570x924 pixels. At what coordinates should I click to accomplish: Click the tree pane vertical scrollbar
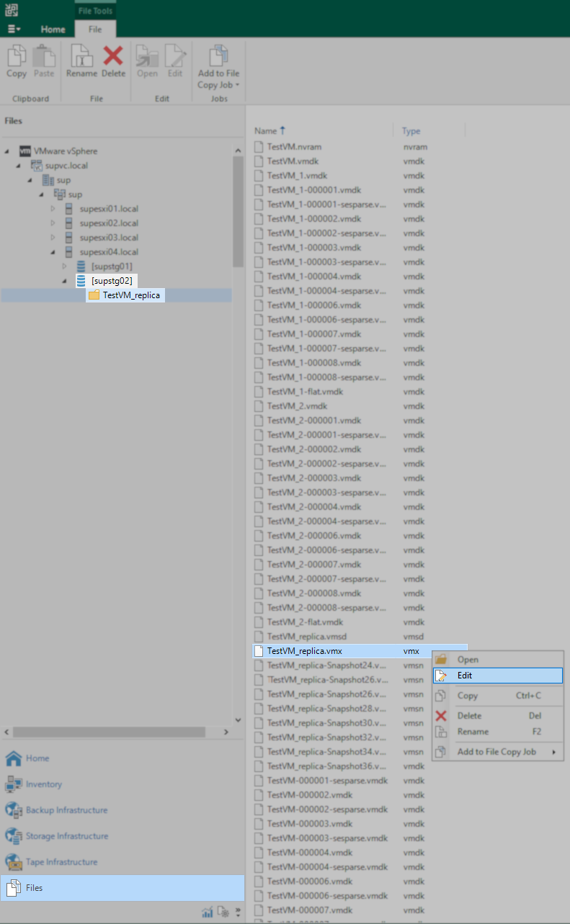tap(238, 212)
